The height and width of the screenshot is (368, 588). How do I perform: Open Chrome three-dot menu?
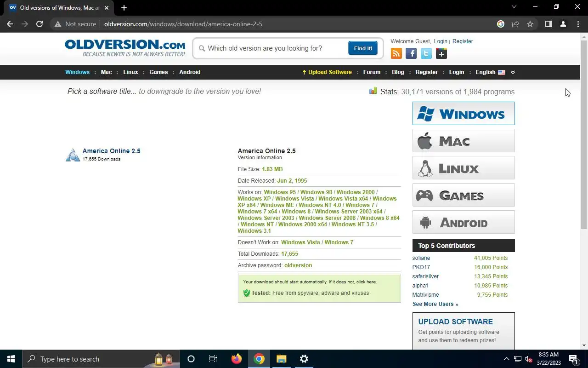click(578, 24)
